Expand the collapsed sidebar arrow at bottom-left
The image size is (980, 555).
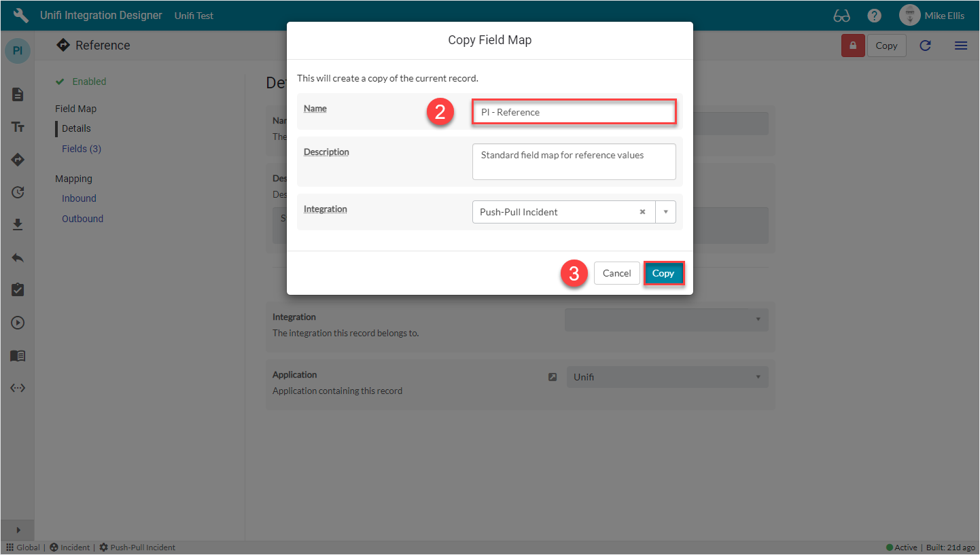click(x=18, y=530)
